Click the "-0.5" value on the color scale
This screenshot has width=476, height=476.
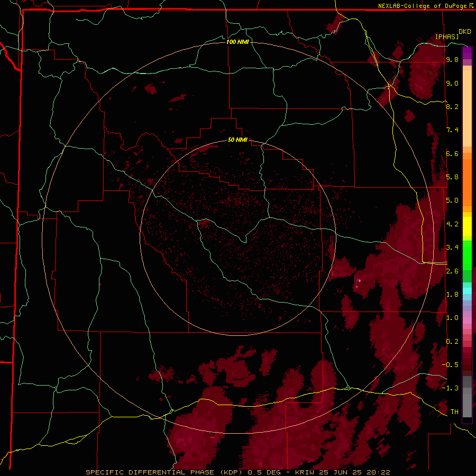point(450,365)
